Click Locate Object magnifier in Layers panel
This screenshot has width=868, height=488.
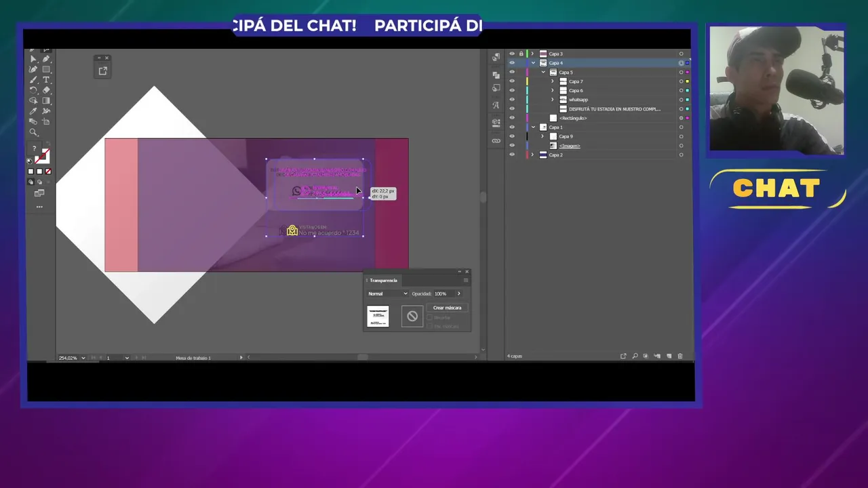[635, 356]
